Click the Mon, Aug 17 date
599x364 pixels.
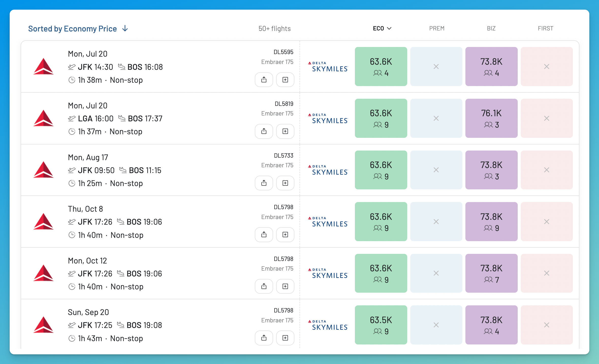(88, 157)
